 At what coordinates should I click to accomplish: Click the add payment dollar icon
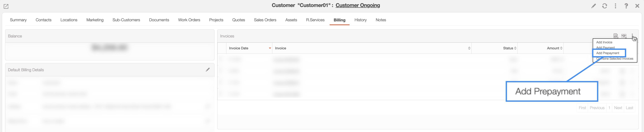pyautogui.click(x=624, y=36)
